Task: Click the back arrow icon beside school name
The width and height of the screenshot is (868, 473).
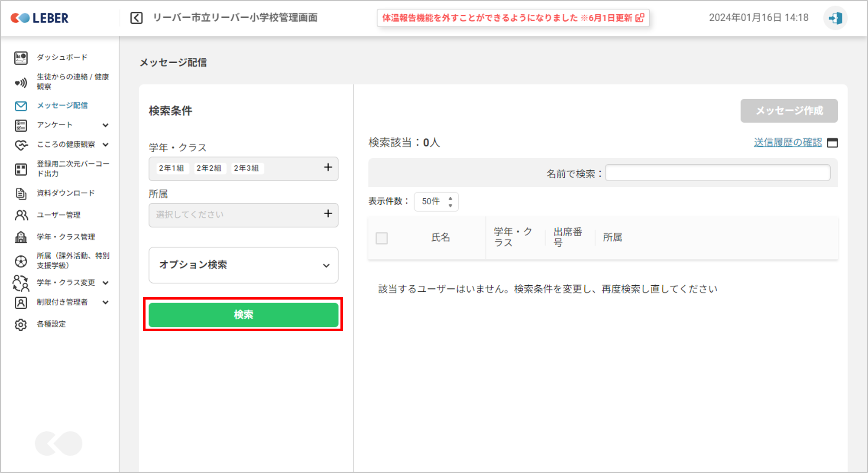Action: (136, 18)
